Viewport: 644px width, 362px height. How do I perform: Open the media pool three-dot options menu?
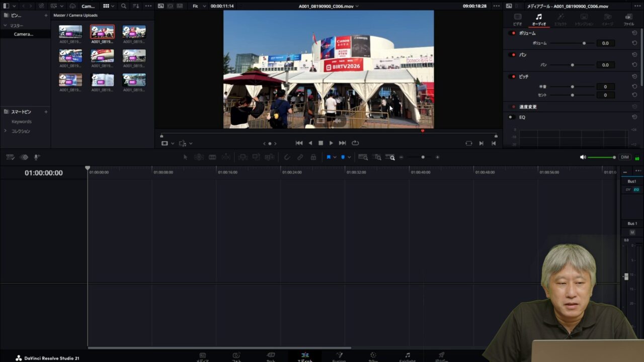(x=148, y=6)
